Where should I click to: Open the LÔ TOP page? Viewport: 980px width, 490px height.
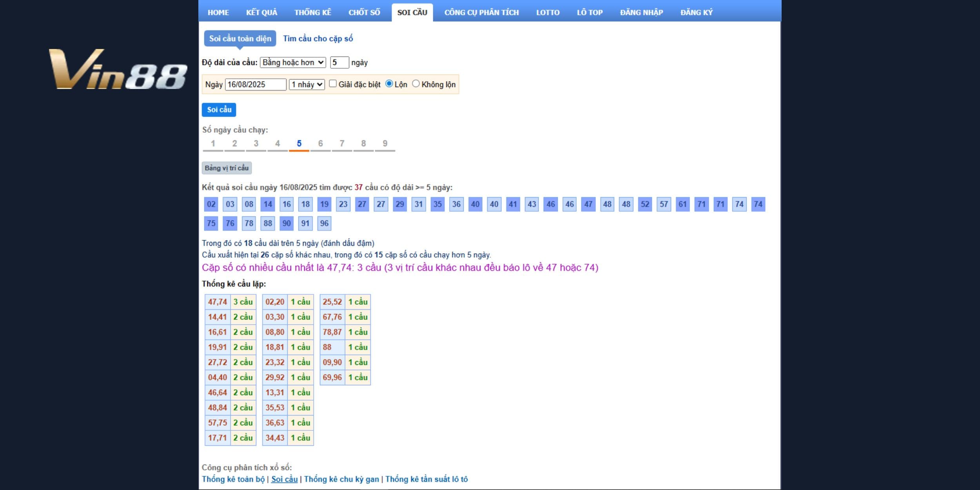pyautogui.click(x=590, y=13)
